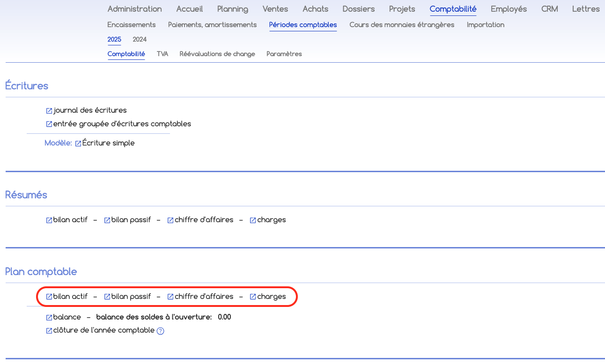Open Réévaluations de change tab
Viewport: 605px width, 364px height.
pyautogui.click(x=217, y=54)
